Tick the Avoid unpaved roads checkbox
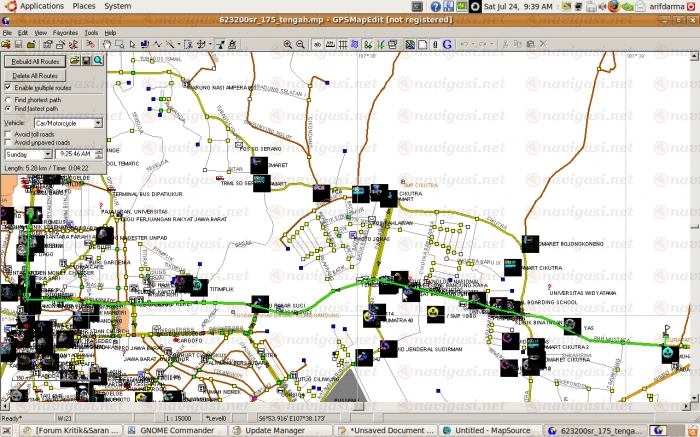 (x=9, y=142)
